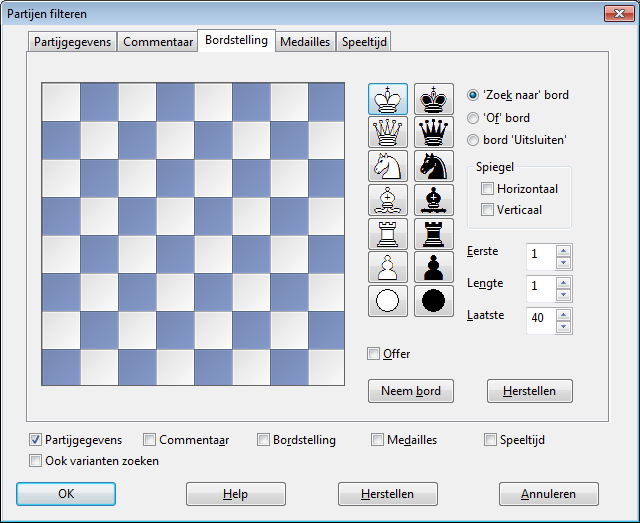Select the black king piece
Screen dimensions: 640x523
point(434,99)
